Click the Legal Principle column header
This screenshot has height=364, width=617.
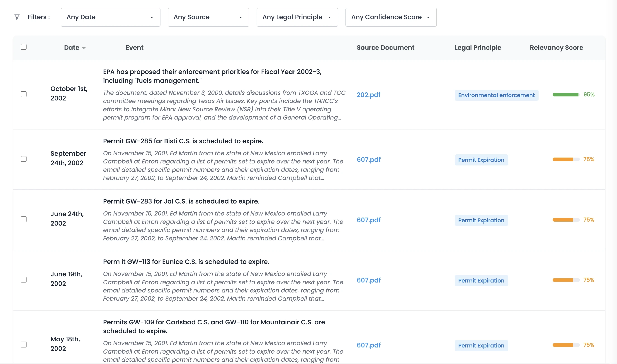478,48
